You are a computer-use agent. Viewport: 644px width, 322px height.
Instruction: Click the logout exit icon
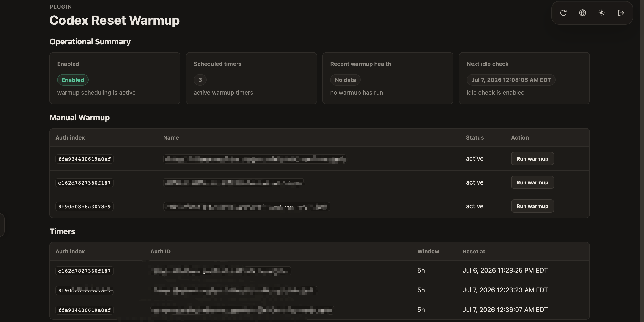(x=621, y=13)
